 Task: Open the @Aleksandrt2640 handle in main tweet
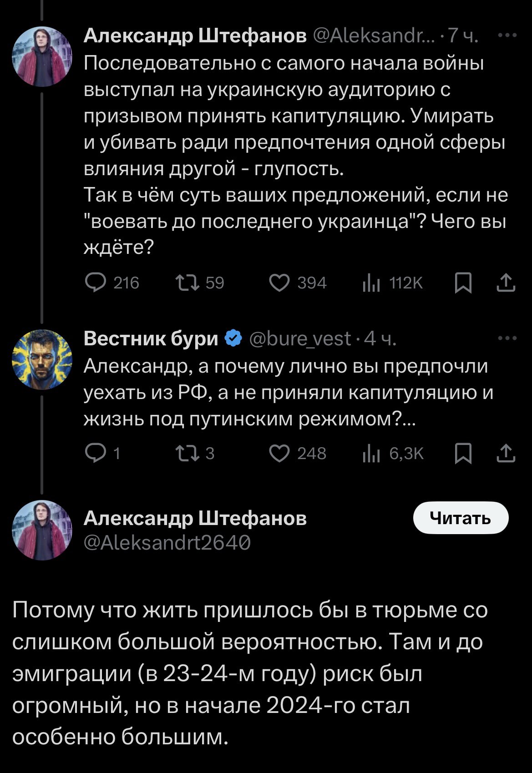tap(167, 542)
